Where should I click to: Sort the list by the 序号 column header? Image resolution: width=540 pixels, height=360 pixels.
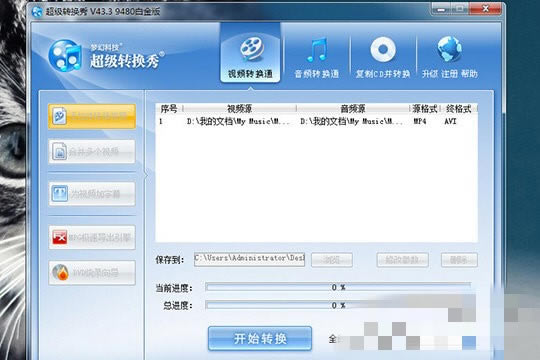[169, 109]
